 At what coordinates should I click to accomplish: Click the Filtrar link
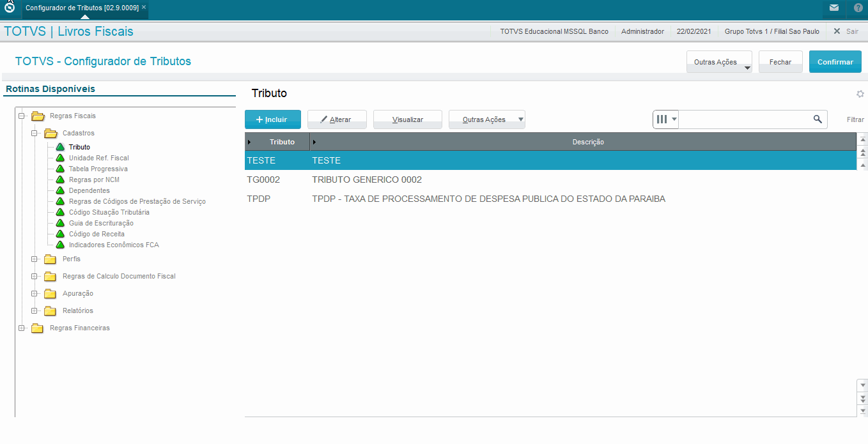pyautogui.click(x=855, y=119)
